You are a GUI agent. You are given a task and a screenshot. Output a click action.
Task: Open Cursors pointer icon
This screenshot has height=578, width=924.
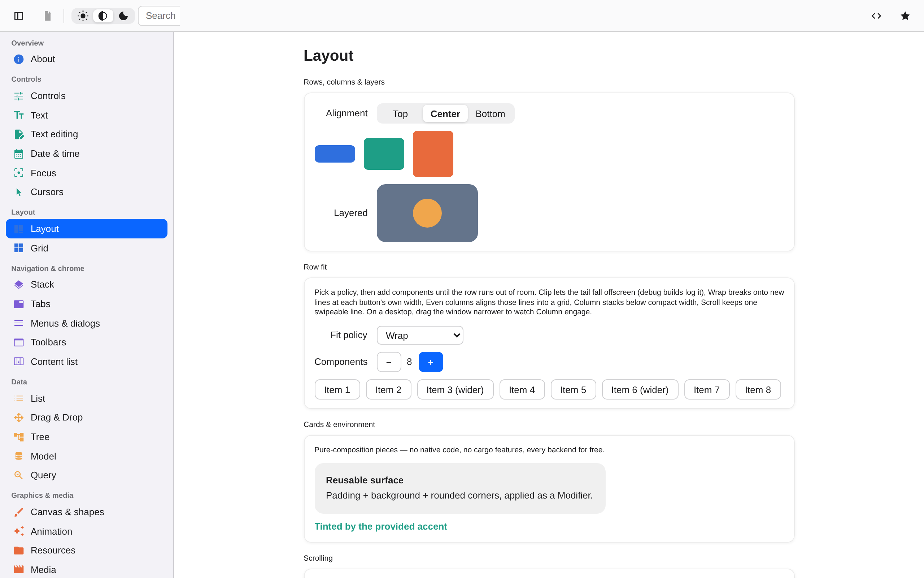point(19,192)
